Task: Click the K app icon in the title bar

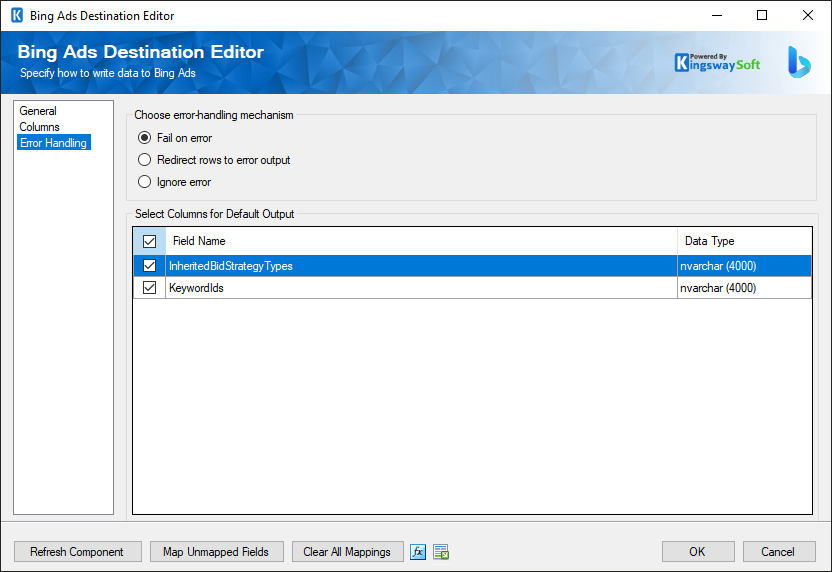Action: [17, 15]
